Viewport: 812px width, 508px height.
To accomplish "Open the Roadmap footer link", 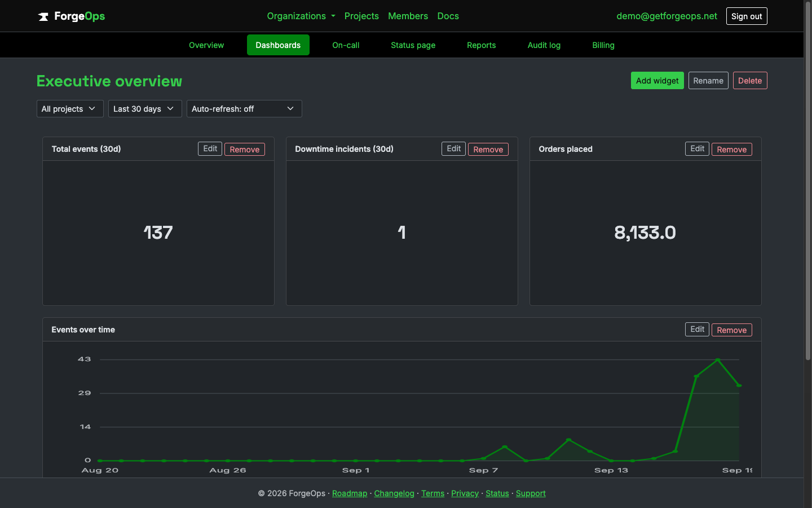I will coord(350,493).
